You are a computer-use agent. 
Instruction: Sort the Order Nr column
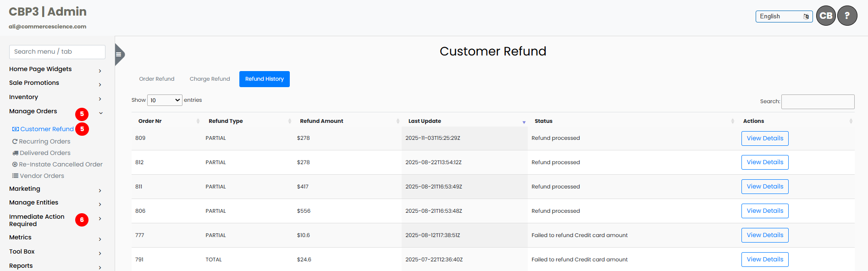(x=198, y=121)
